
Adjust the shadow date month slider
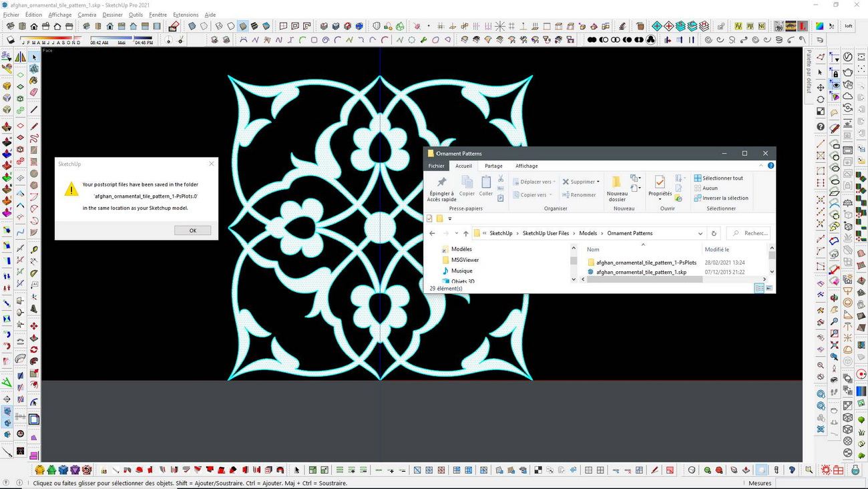50,41
